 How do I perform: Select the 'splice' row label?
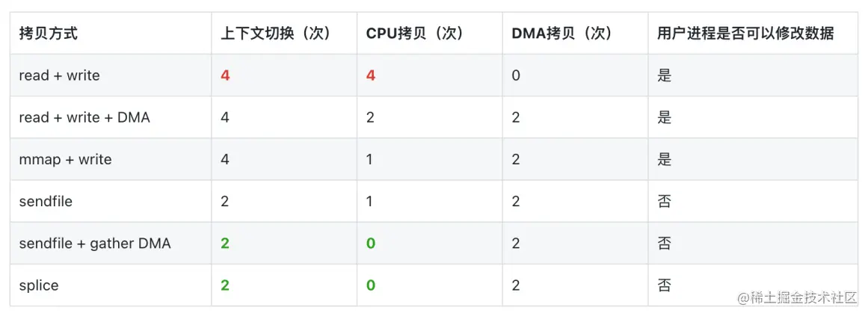click(39, 285)
